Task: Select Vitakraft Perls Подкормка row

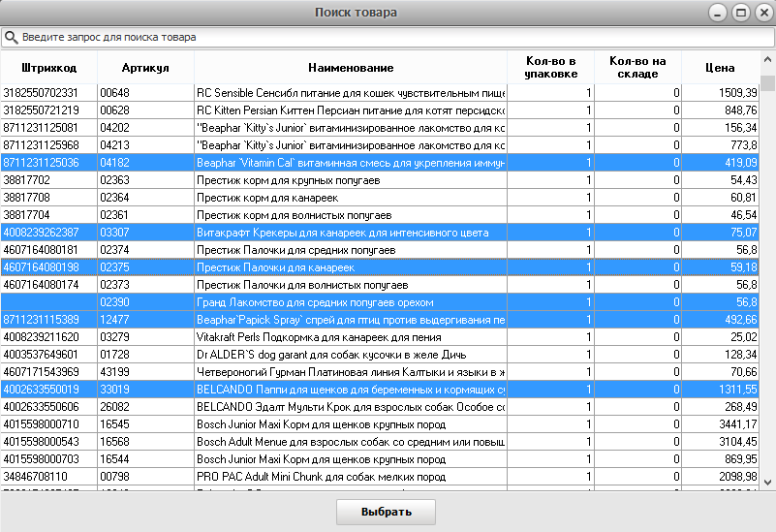Action: coord(380,337)
